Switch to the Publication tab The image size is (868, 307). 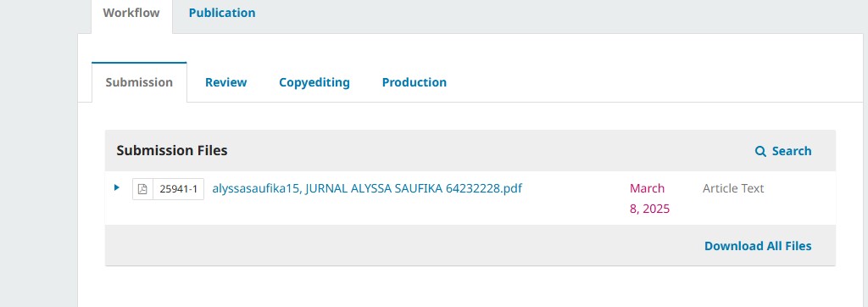tap(222, 13)
